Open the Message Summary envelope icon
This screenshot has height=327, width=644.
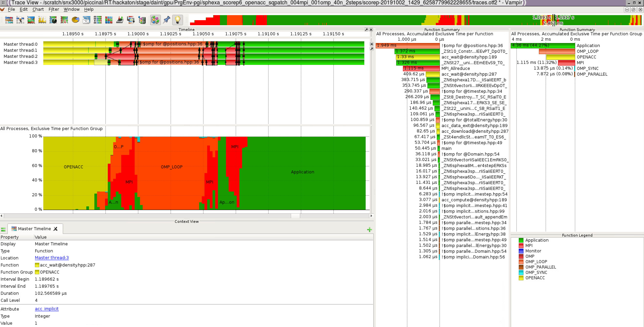86,20
